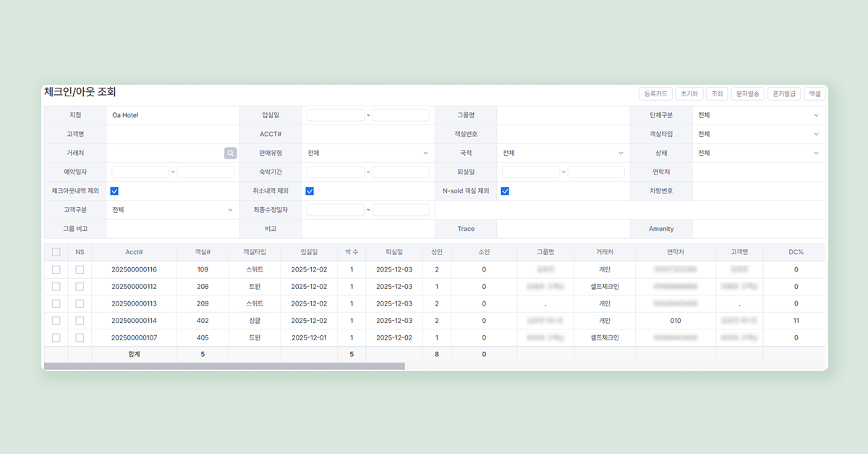Click the 고객명 input field

pyautogui.click(x=172, y=134)
